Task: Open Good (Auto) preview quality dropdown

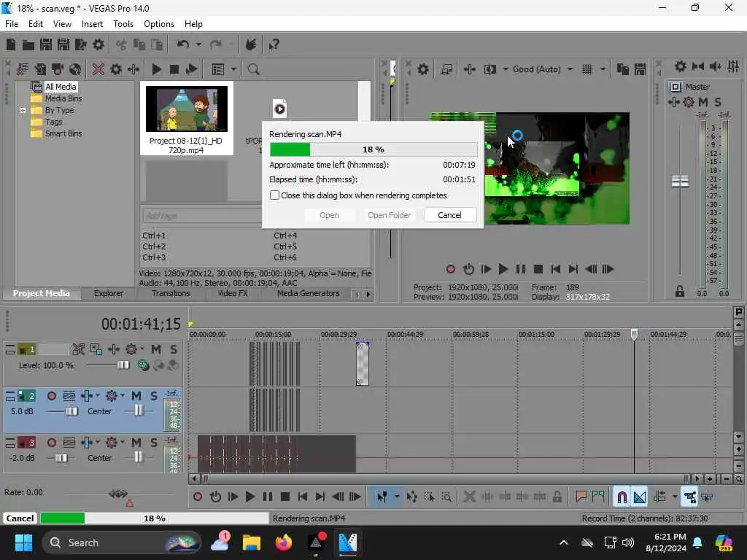Action: pyautogui.click(x=570, y=69)
